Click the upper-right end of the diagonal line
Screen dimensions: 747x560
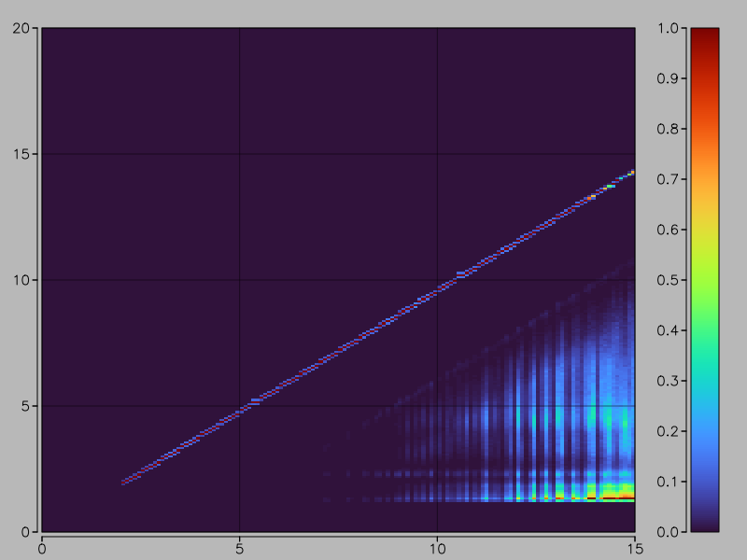click(x=632, y=172)
